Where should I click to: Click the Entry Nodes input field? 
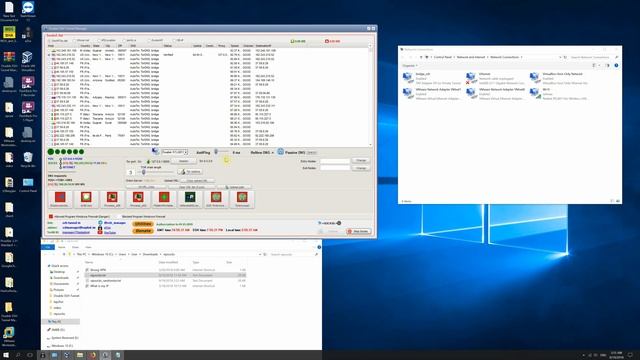(335, 161)
